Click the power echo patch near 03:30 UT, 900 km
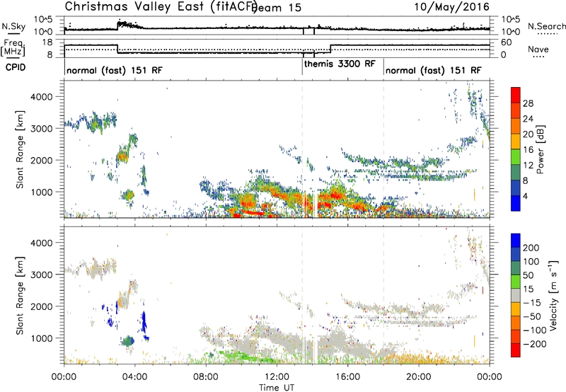This screenshot has width=566, height=392. click(x=127, y=195)
